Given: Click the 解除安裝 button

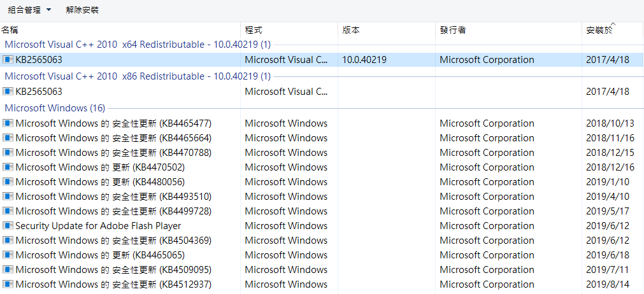Looking at the screenshot, I should tap(82, 10).
